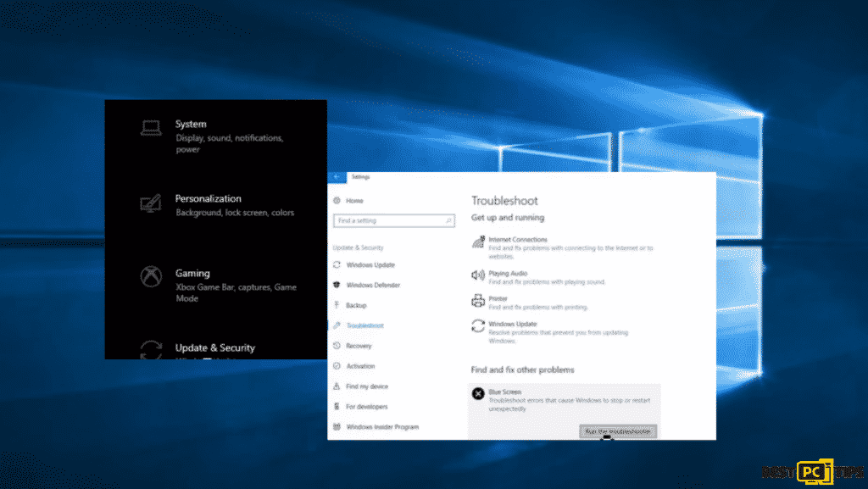The image size is (868, 489).
Task: Click 'Find and fix problems with playing sound.' text
Action: (547, 282)
